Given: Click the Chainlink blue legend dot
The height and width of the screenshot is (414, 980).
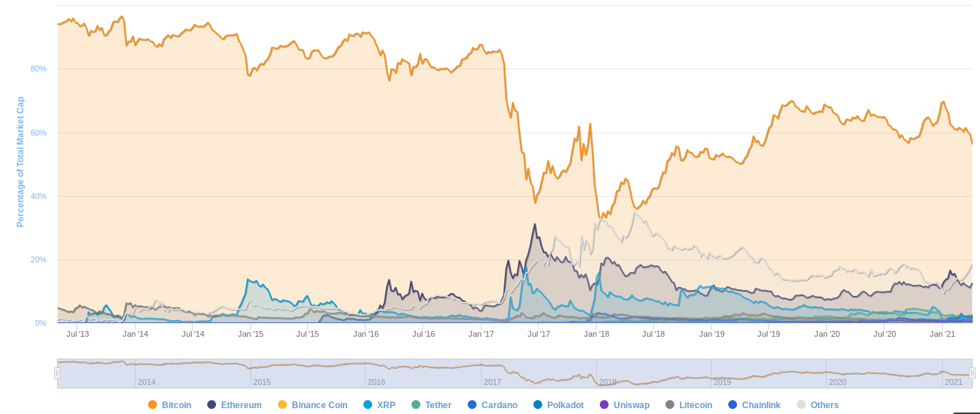Looking at the screenshot, I should pyautogui.click(x=733, y=405).
